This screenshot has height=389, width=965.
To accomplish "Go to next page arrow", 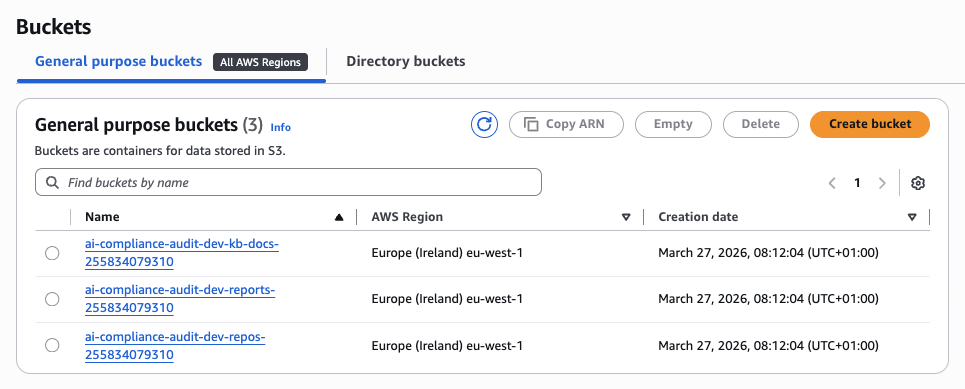I will pyautogui.click(x=882, y=183).
